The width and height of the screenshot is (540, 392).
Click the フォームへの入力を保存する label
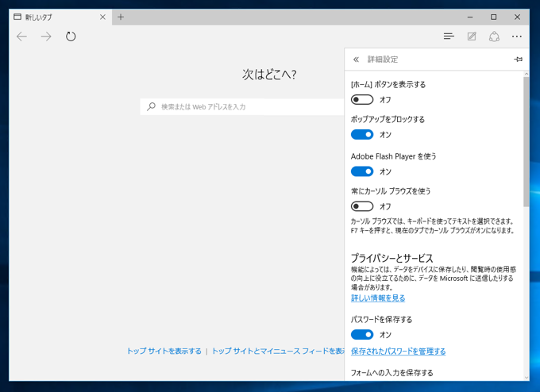coord(392,373)
